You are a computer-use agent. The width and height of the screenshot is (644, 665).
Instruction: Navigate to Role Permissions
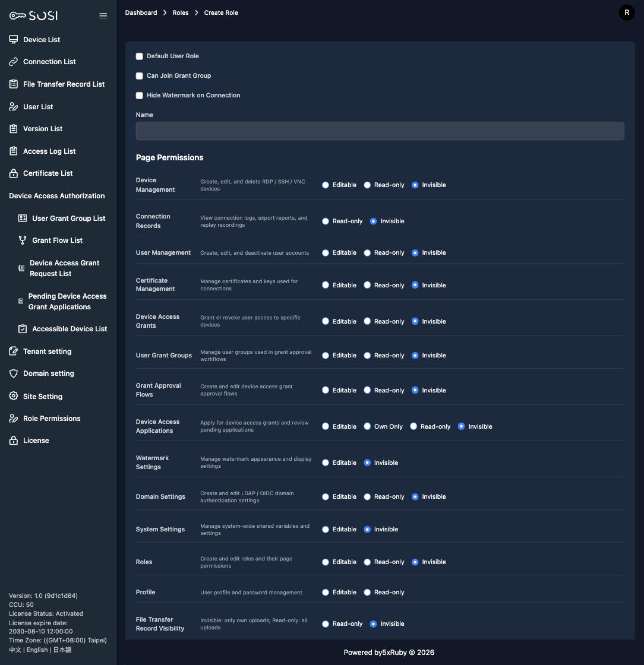(52, 418)
